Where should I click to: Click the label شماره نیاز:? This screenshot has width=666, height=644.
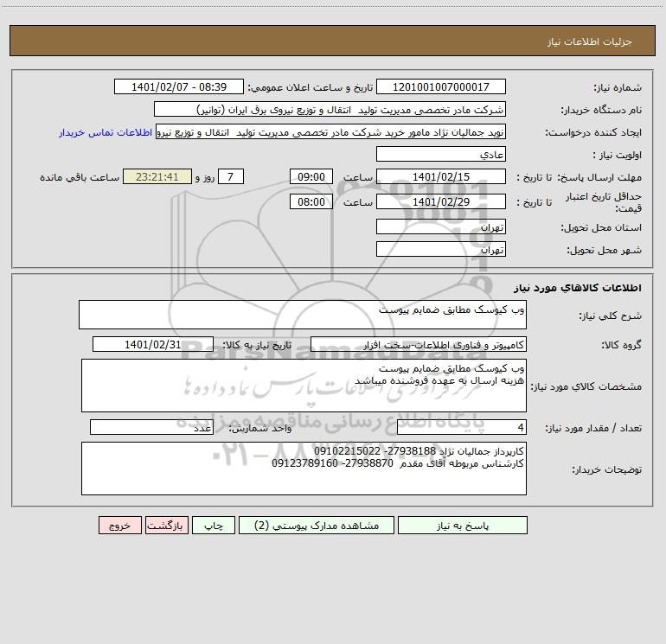(618, 88)
